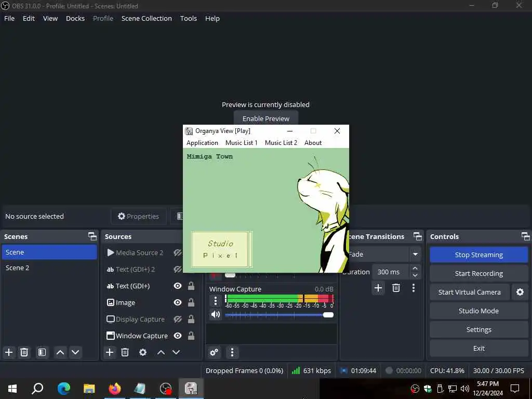Viewport: 532px width, 399px height.
Task: Undock the Scene Transitions panel
Action: click(x=418, y=236)
